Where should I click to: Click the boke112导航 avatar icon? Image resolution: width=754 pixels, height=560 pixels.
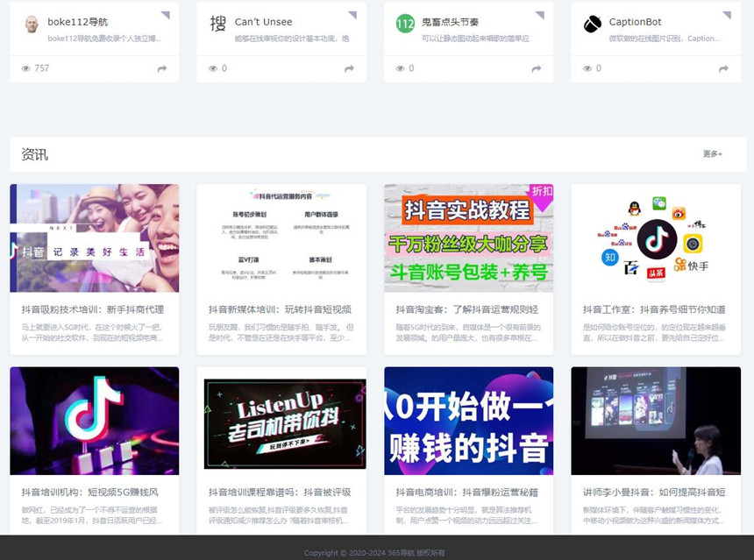pos(32,24)
